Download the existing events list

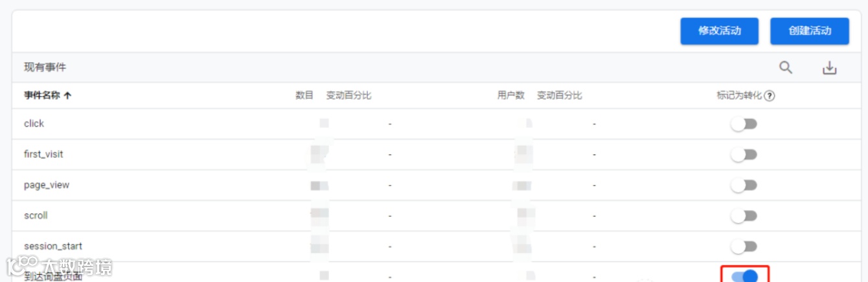830,67
